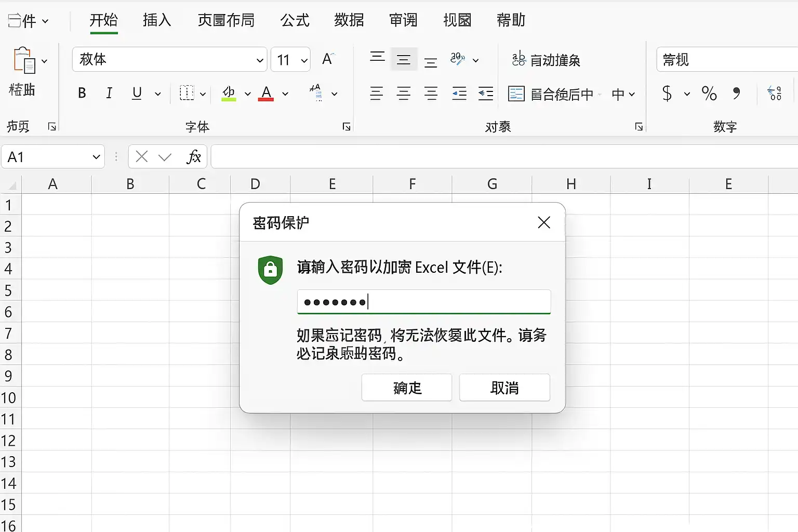Click the 确定 button in dialog
Screen dimensions: 798x532
point(407,388)
